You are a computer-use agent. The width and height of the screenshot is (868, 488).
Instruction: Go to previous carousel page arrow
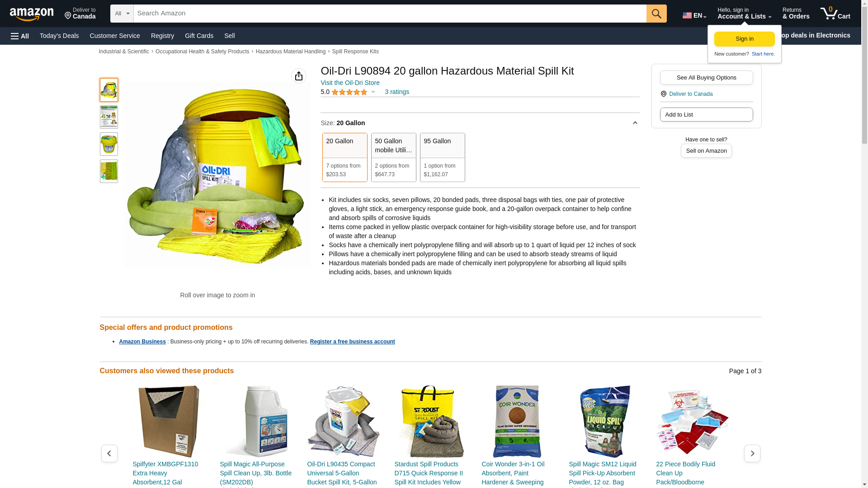109,453
